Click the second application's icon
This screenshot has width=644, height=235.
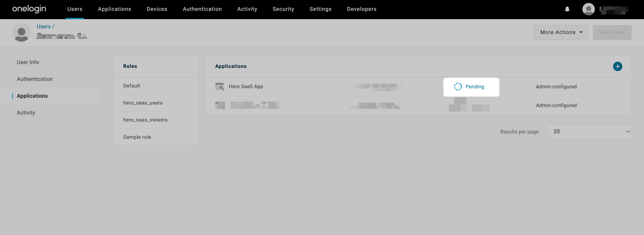coord(220,105)
